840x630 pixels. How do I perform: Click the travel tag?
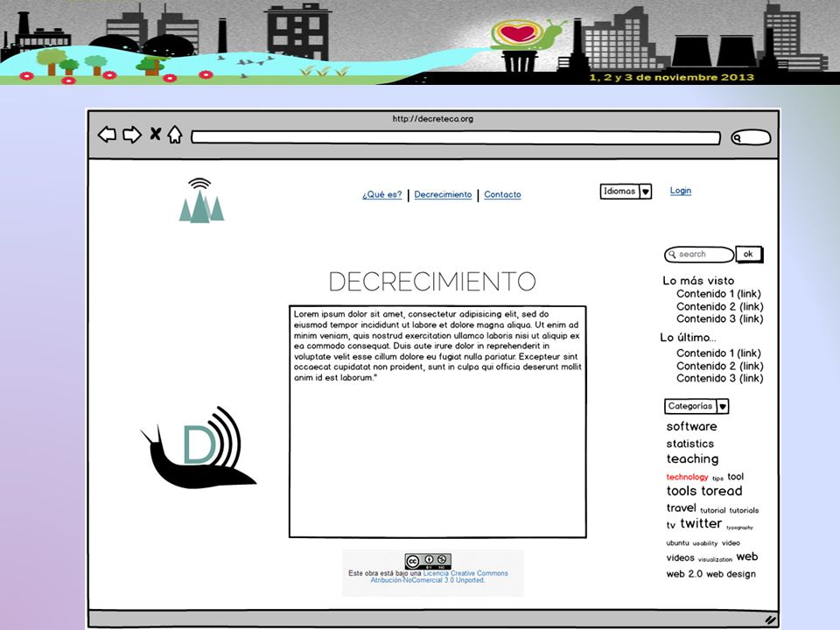pos(681,507)
